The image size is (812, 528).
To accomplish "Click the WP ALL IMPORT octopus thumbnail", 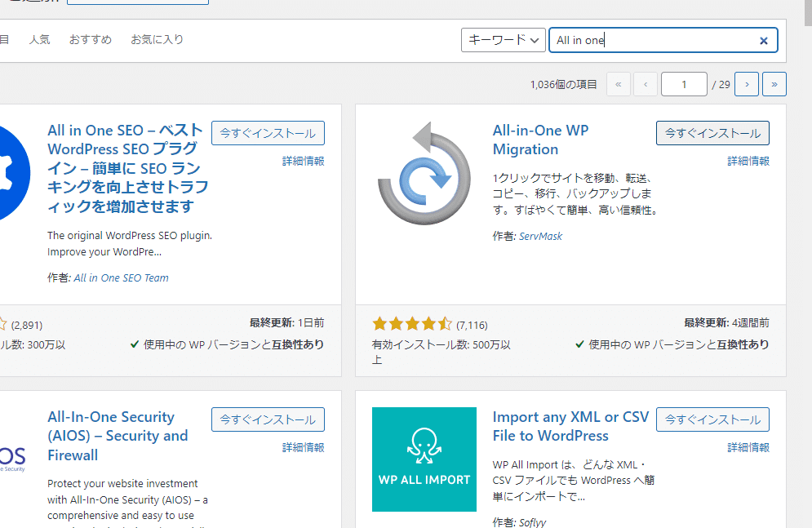I will [x=424, y=459].
